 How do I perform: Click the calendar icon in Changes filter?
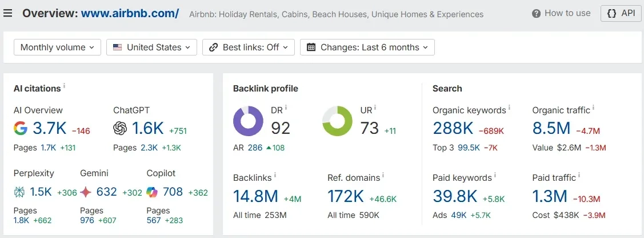click(x=311, y=47)
